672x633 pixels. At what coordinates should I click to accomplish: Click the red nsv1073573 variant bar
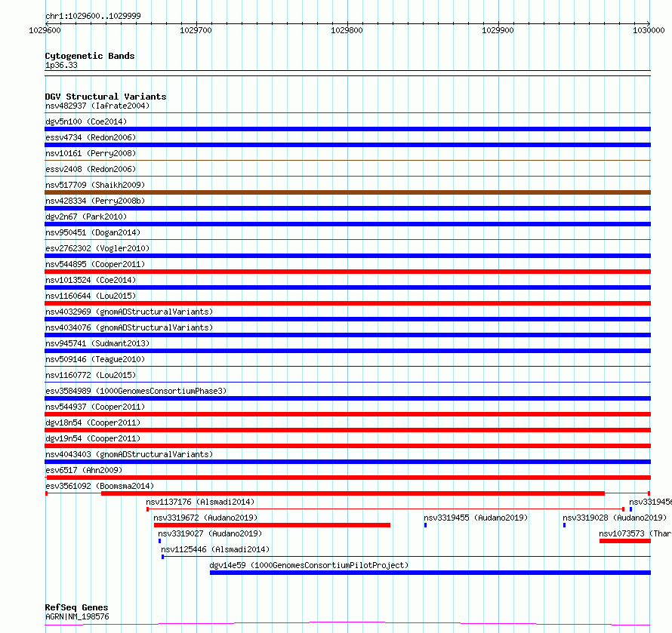(625, 541)
